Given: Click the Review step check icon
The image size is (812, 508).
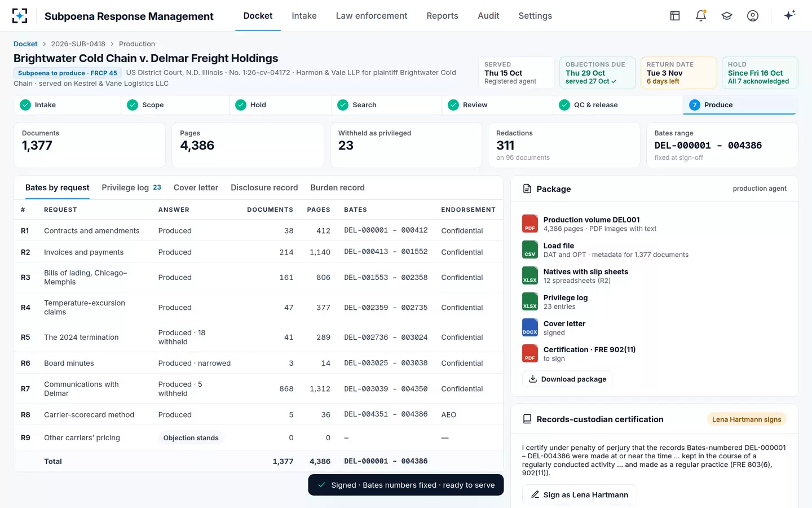Looking at the screenshot, I should tap(453, 105).
